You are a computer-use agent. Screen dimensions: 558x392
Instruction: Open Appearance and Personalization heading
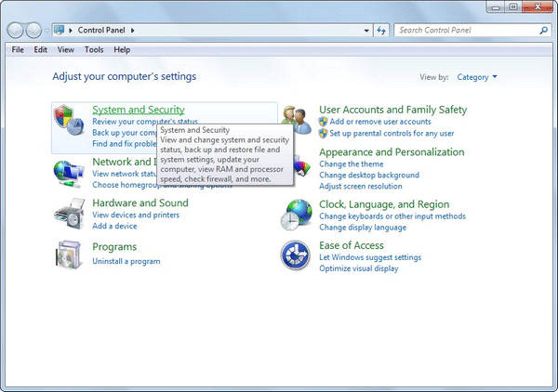point(392,152)
